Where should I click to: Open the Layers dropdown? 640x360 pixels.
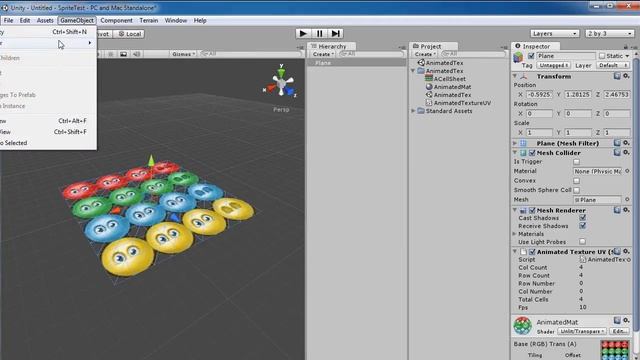tap(555, 33)
